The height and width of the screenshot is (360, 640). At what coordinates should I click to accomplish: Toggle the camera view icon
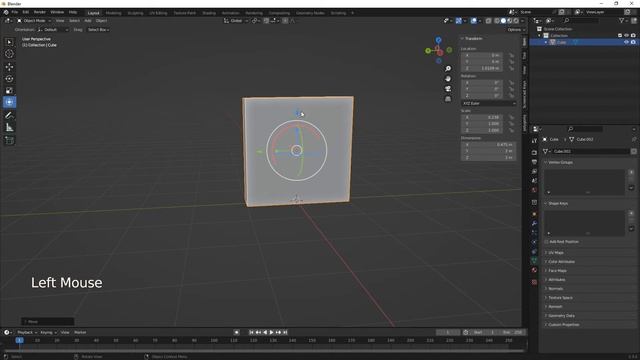(x=448, y=89)
